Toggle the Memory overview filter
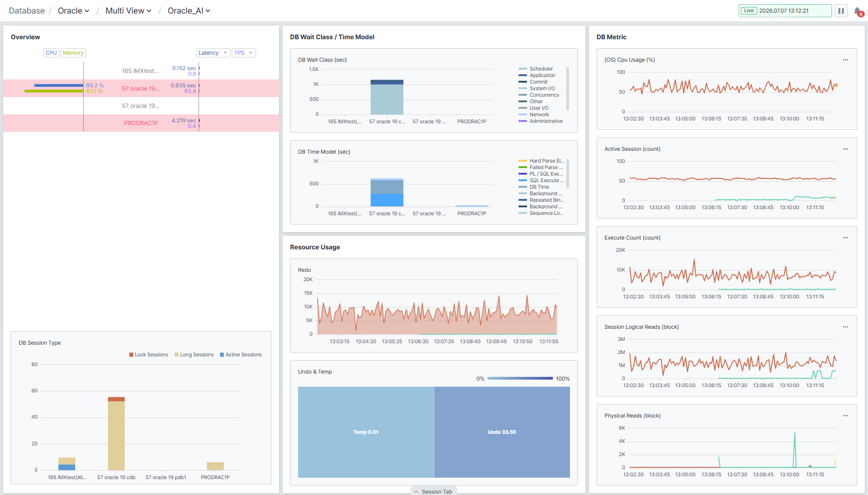 click(x=73, y=53)
